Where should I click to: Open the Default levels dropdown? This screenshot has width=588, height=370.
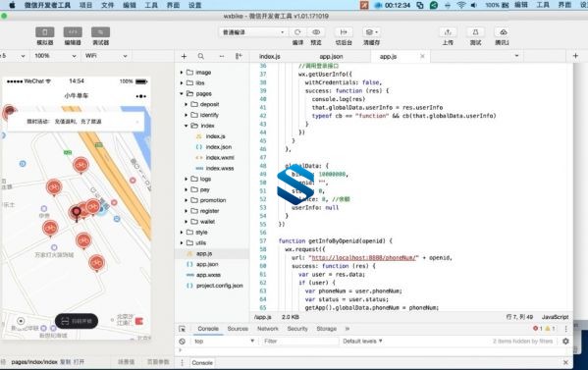tap(362, 342)
